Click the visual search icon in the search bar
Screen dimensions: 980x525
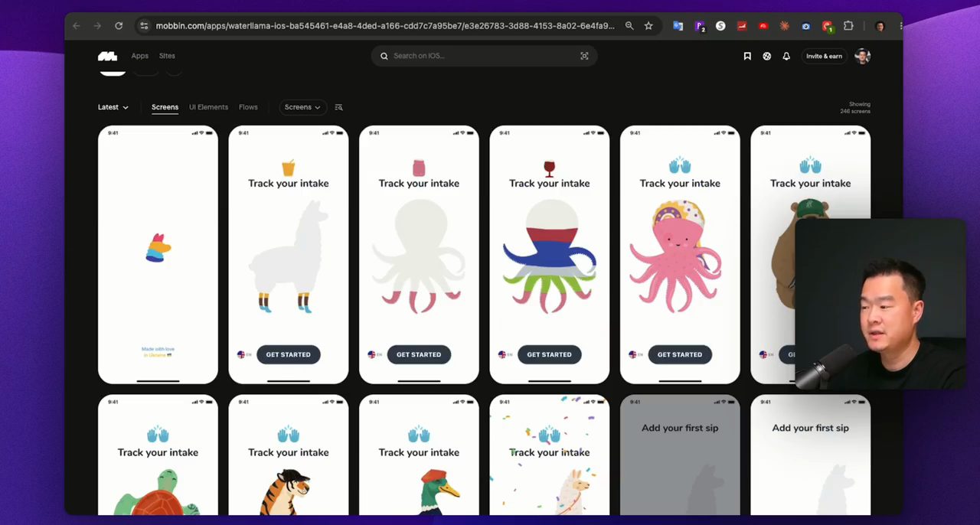[x=584, y=56]
